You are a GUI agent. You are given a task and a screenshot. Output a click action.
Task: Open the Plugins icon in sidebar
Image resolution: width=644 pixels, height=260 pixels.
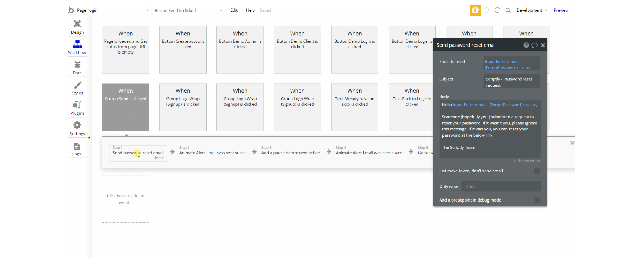click(77, 105)
